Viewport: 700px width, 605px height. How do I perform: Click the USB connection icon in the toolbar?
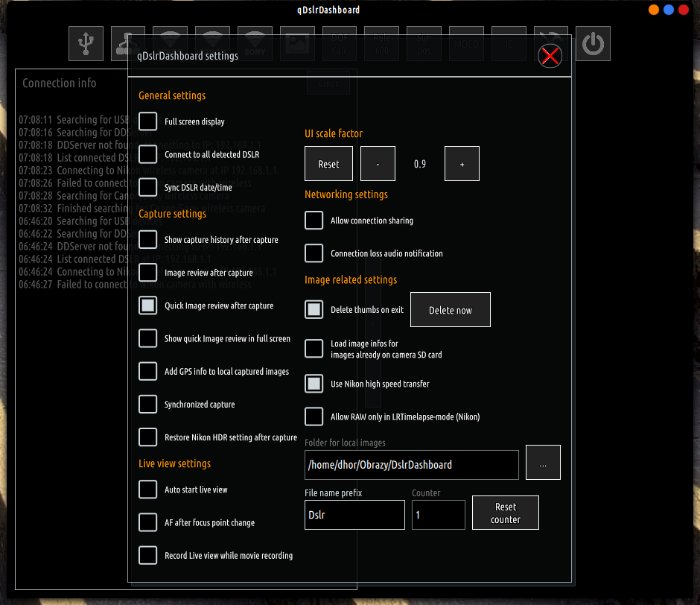86,43
